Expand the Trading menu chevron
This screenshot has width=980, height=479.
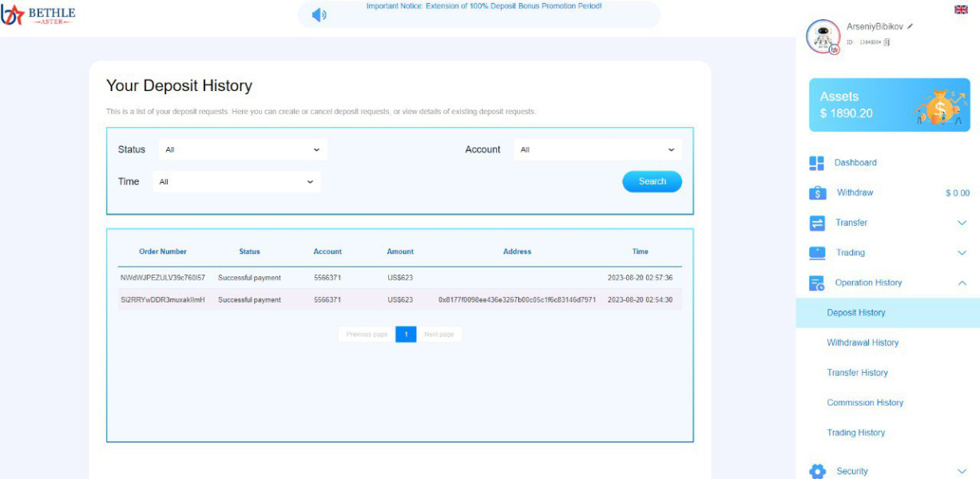[962, 253]
